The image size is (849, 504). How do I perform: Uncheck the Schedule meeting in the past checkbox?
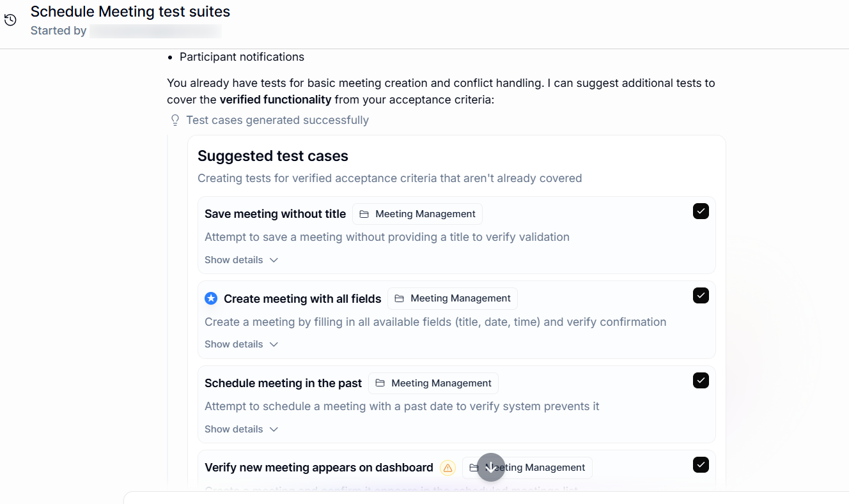pos(701,381)
